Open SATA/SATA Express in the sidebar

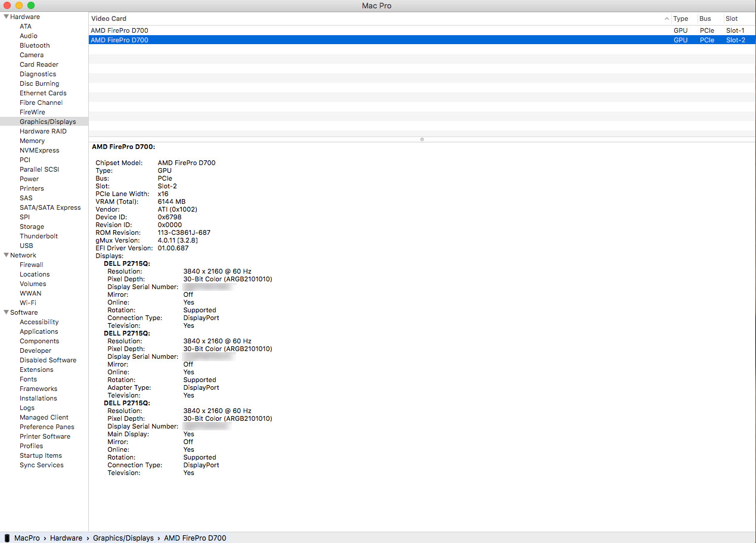coord(50,207)
